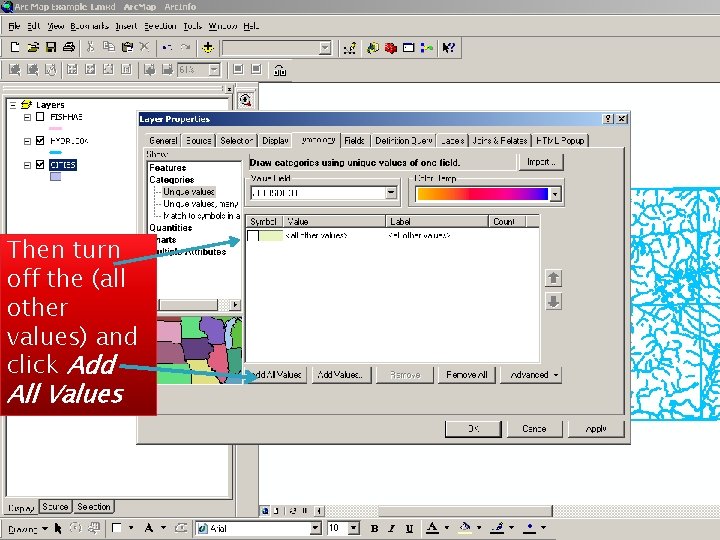Click the CITIES layer symbol swatch
Viewport: 720px width, 540px height.
click(x=55, y=176)
